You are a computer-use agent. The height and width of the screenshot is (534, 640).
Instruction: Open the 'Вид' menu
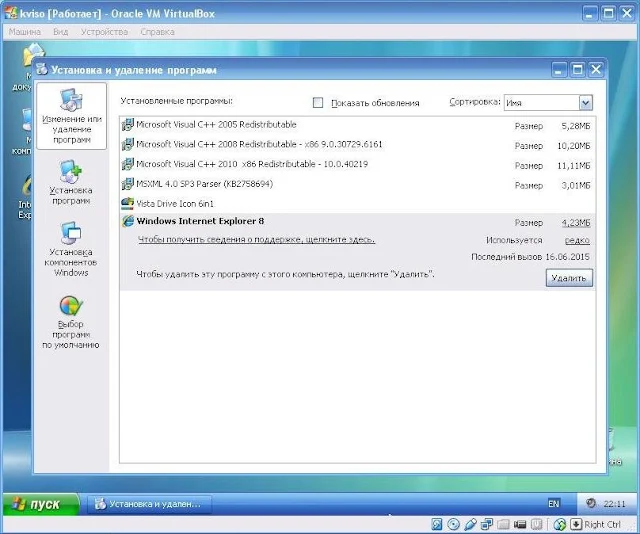[60, 32]
